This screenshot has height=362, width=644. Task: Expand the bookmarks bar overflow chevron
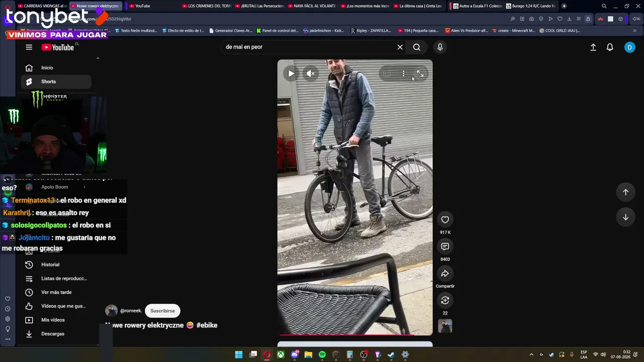(x=634, y=31)
